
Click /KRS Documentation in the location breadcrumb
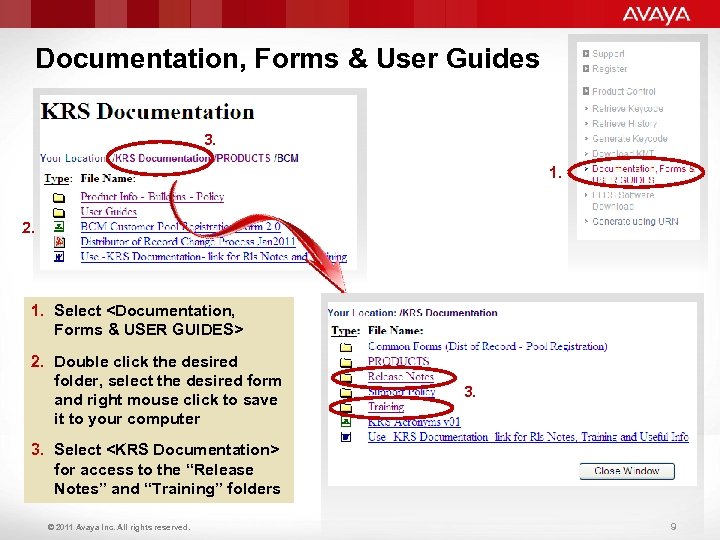(161, 158)
